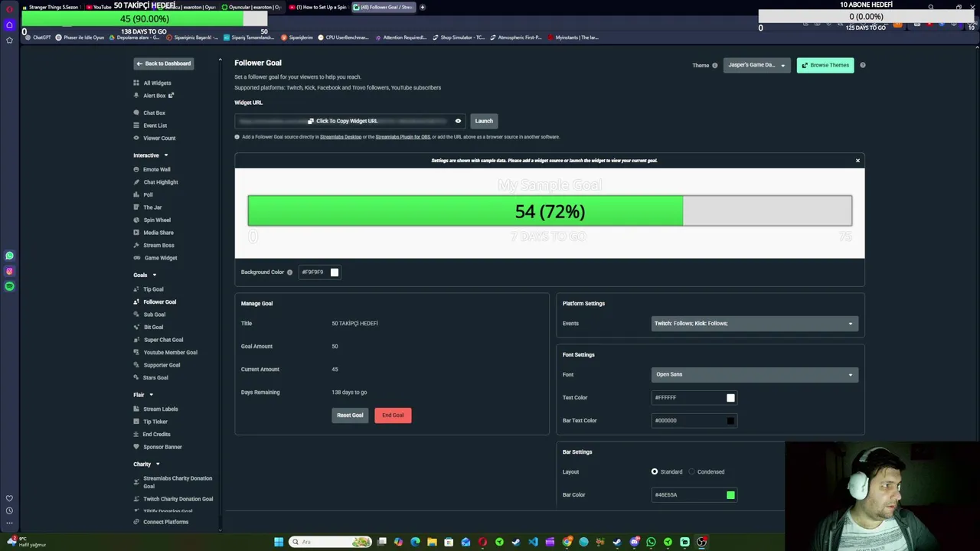980x551 pixels.
Task: Select the Emote Wall icon
Action: pos(136,169)
